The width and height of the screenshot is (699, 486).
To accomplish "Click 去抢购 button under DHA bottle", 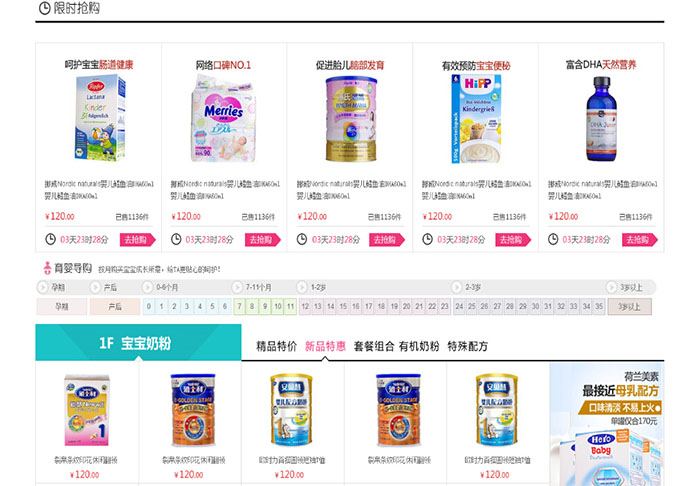I will [640, 240].
